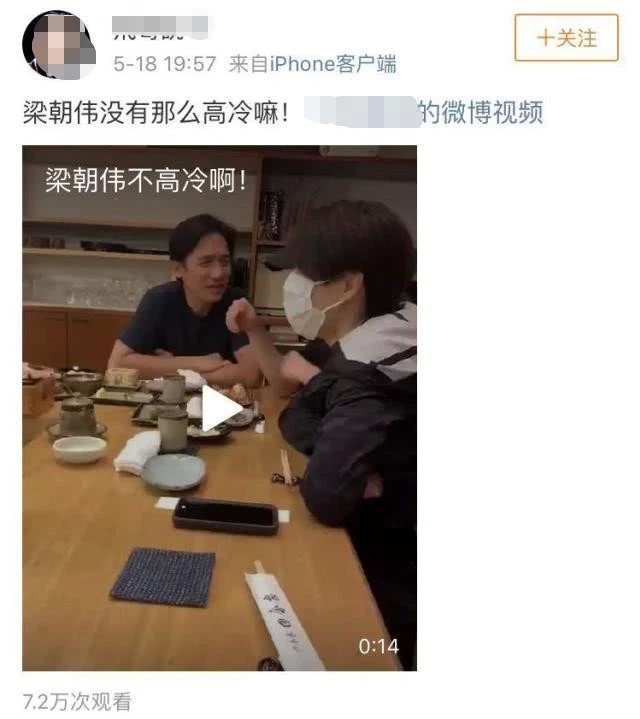Open the 的微博视频 link
The height and width of the screenshot is (719, 640).
point(481,112)
